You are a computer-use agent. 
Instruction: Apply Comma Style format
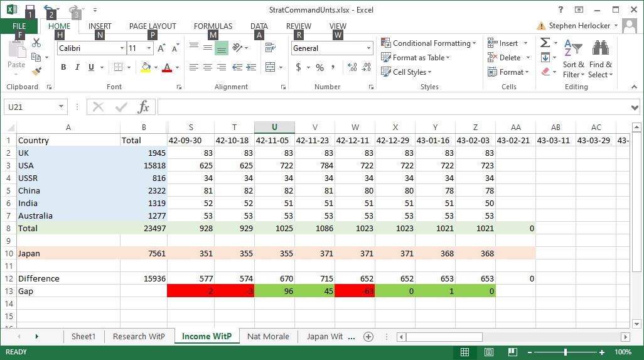333,67
